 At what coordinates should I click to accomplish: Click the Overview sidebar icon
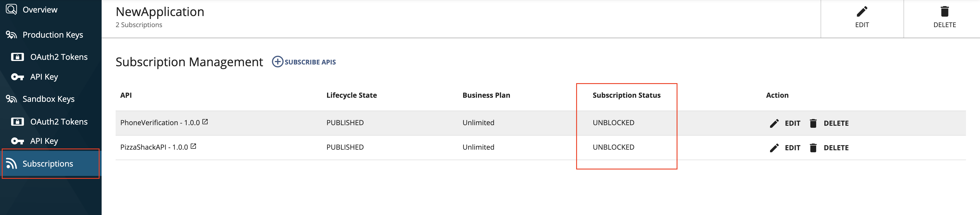pos(11,10)
